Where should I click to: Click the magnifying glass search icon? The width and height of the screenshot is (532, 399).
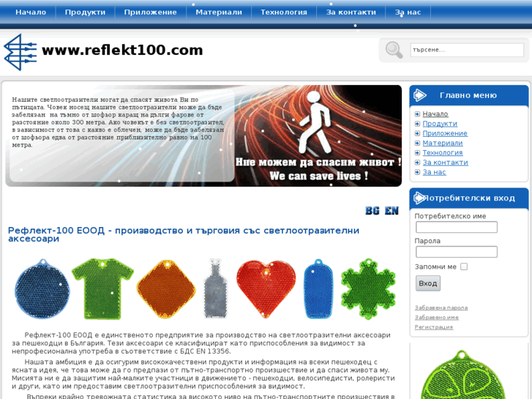coord(394,50)
